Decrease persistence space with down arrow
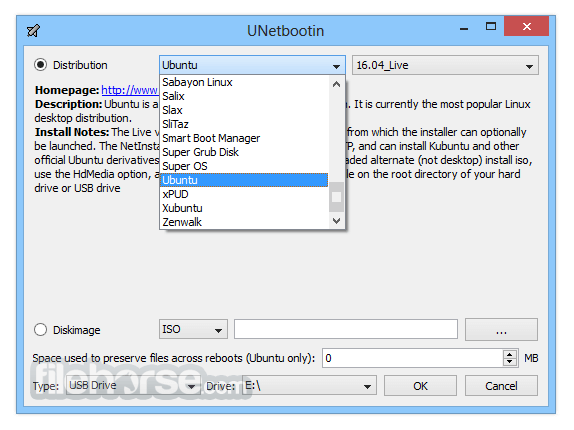574x430 pixels. pyautogui.click(x=510, y=362)
